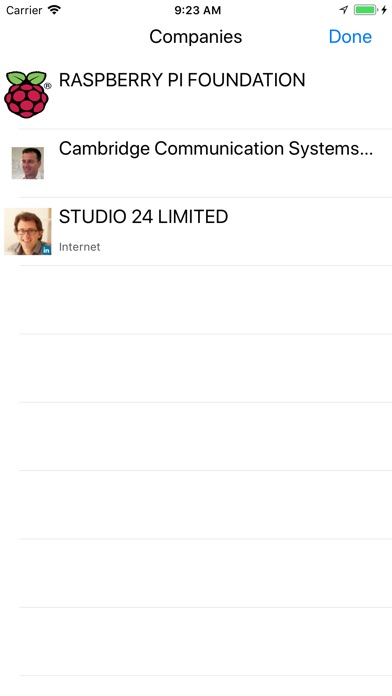Tap the location services arrow icon

pyautogui.click(x=344, y=10)
